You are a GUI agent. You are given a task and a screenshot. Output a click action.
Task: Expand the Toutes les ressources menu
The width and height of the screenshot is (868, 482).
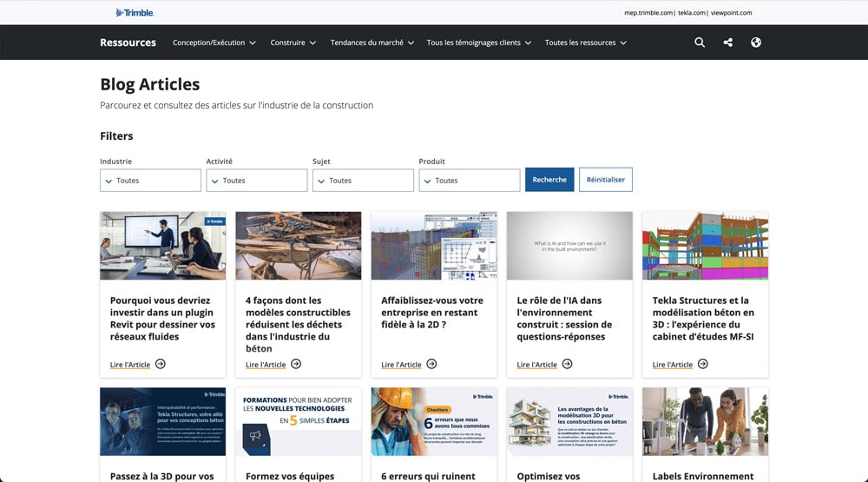[x=586, y=43]
